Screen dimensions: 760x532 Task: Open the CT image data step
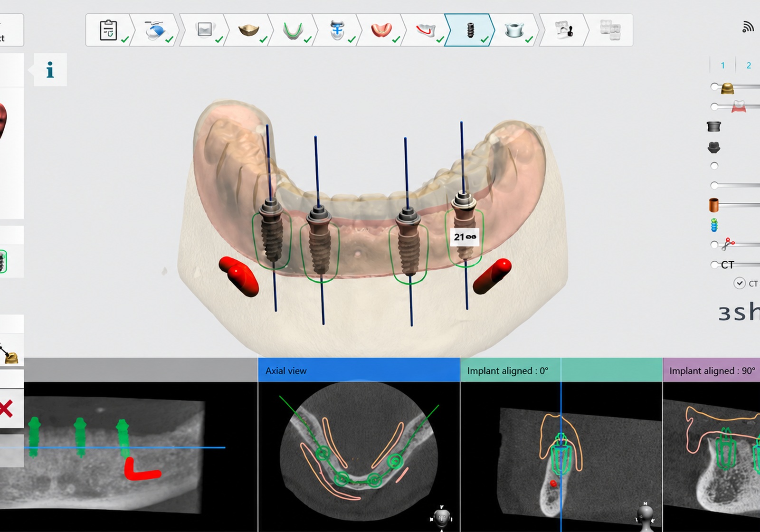coord(204,30)
